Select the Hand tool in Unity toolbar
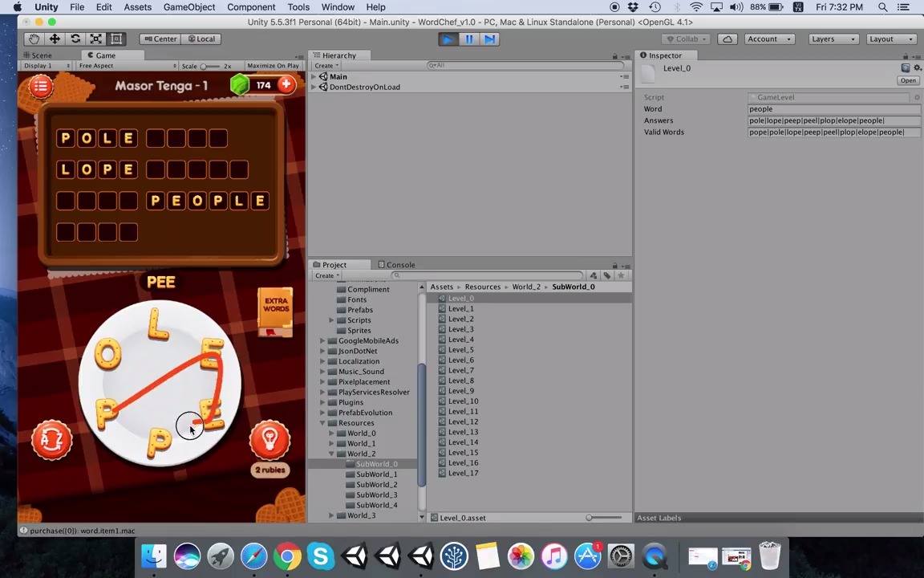Viewport: 924px width, 578px height. [34, 39]
